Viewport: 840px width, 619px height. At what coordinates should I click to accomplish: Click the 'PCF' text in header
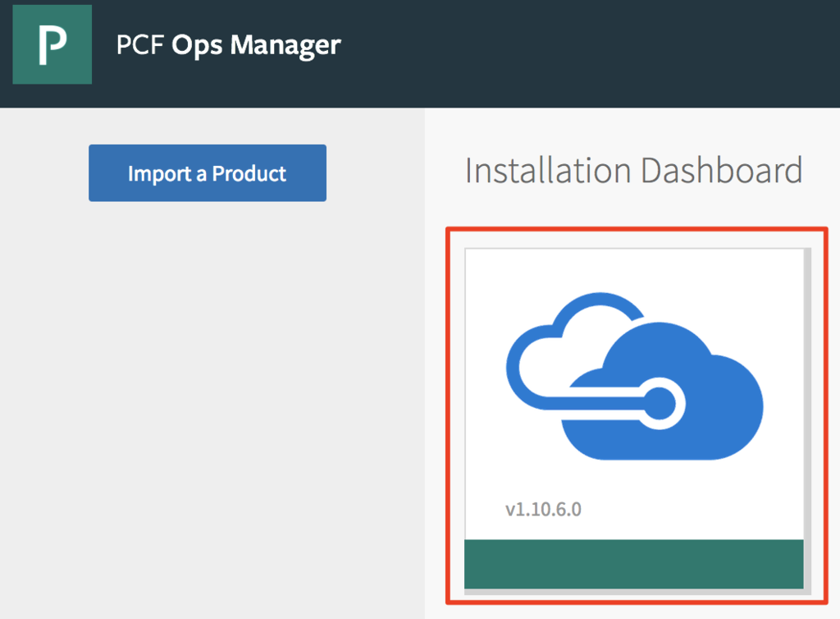click(x=140, y=44)
